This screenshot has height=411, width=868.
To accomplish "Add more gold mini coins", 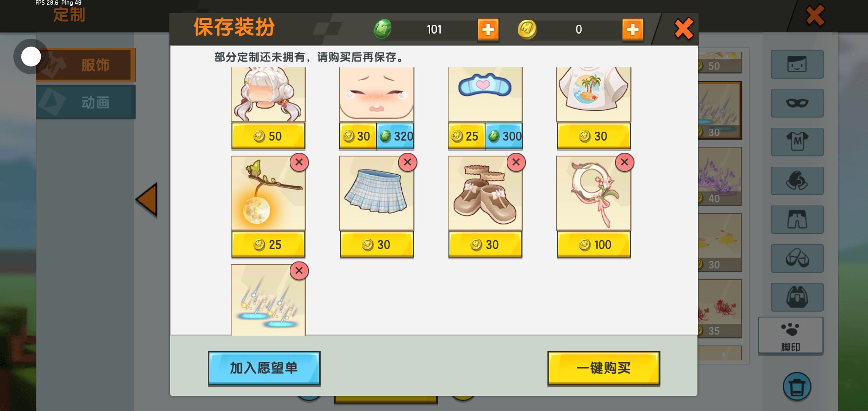I will pyautogui.click(x=633, y=29).
